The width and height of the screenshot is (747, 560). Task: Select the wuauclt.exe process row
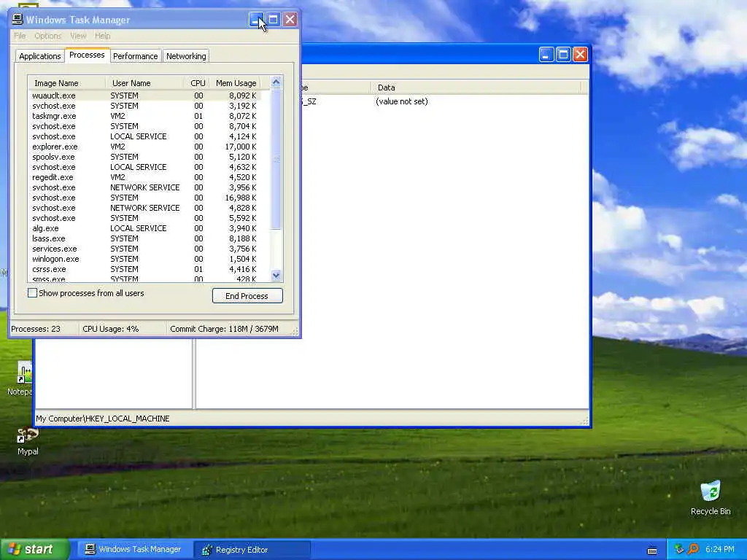(x=145, y=96)
